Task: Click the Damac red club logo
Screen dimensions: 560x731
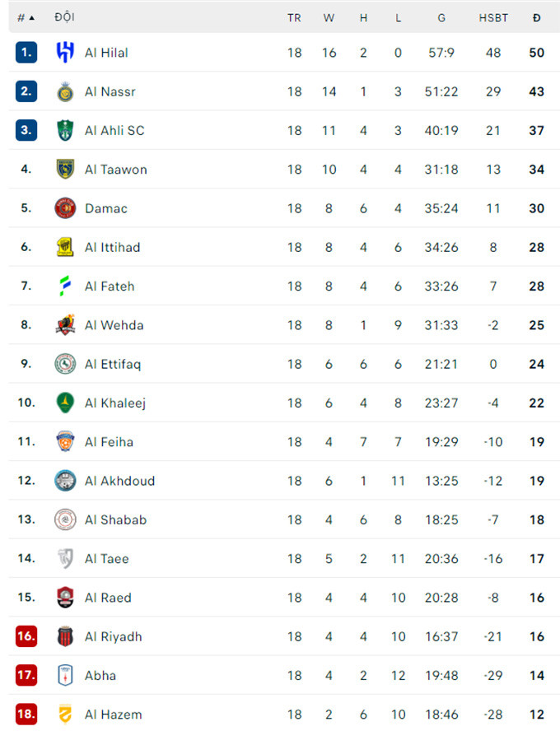Action: coord(65,208)
